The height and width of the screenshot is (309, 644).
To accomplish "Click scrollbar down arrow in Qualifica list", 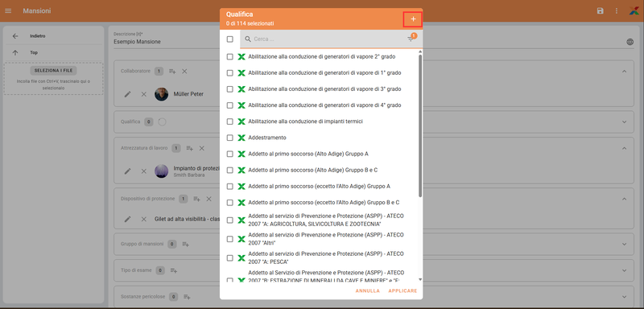I will (x=419, y=279).
